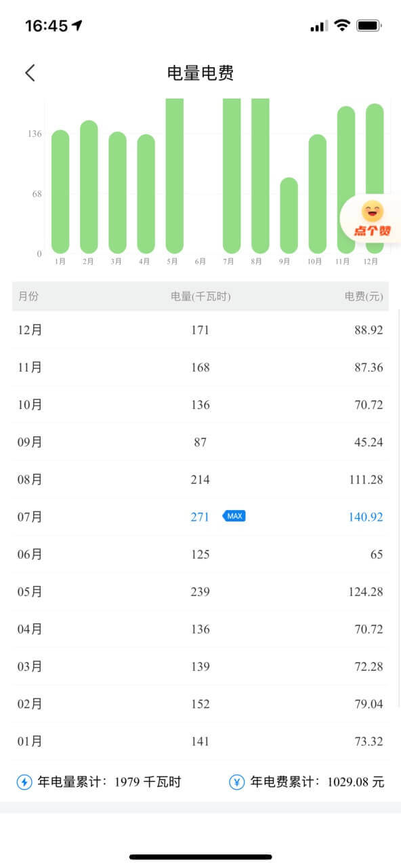Viewport: 401px width, 868px height.
Task: Select the 1月 bar in the chart
Action: (60, 191)
